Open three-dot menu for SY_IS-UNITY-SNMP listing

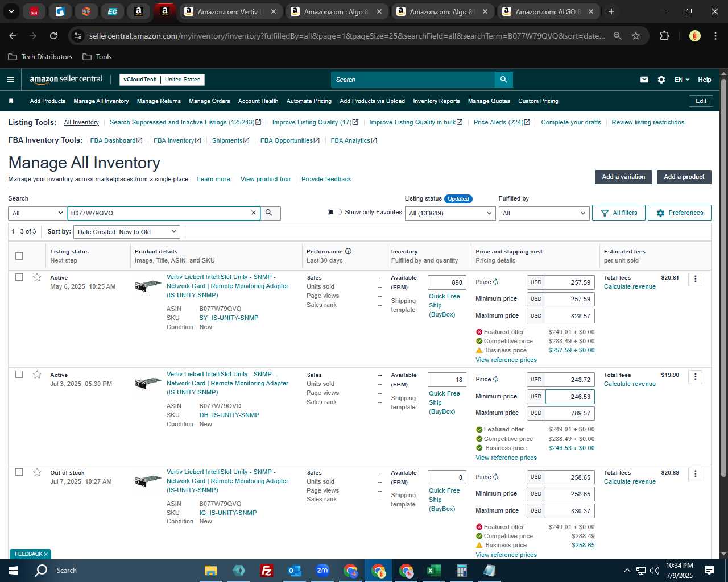coord(695,279)
